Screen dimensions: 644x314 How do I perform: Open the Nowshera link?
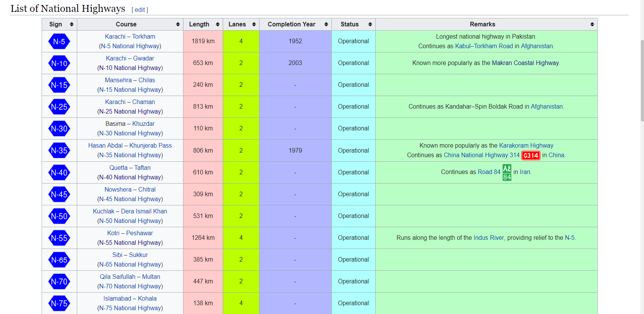[118, 189]
